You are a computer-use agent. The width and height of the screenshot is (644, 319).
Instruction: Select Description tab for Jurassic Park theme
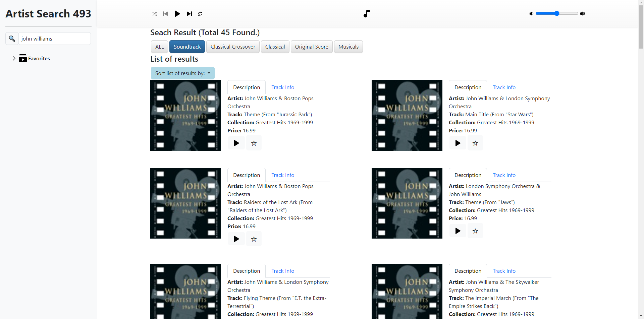point(247,87)
